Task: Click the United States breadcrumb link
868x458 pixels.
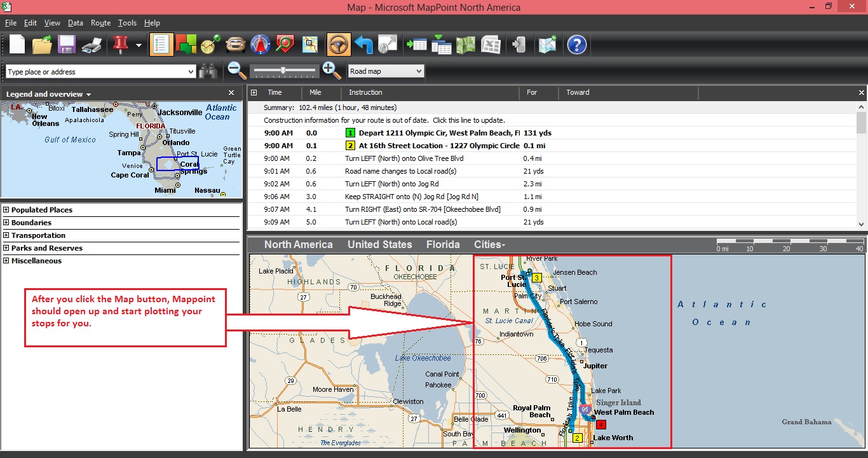Action: click(x=380, y=244)
